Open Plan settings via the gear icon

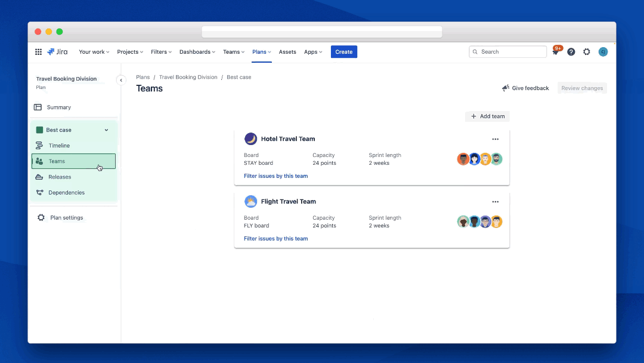point(65,217)
